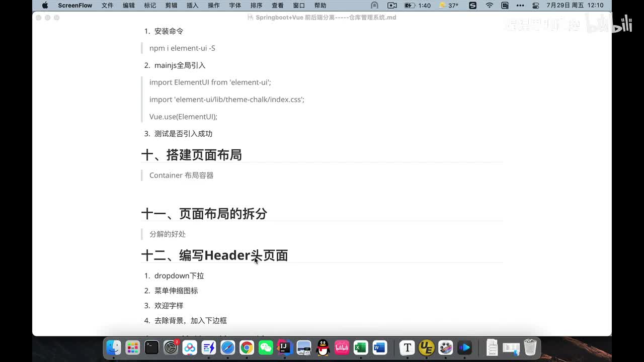Click battery status showing 1:40
The width and height of the screenshot is (644, 362).
pos(418,6)
